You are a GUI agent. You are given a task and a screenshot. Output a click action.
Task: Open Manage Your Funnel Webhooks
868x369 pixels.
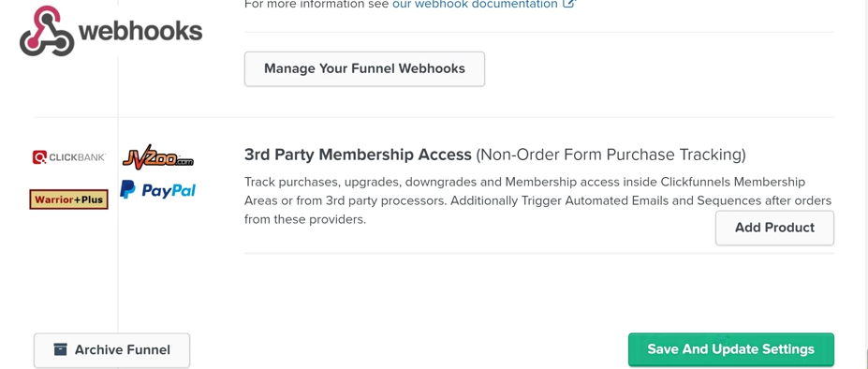[364, 68]
